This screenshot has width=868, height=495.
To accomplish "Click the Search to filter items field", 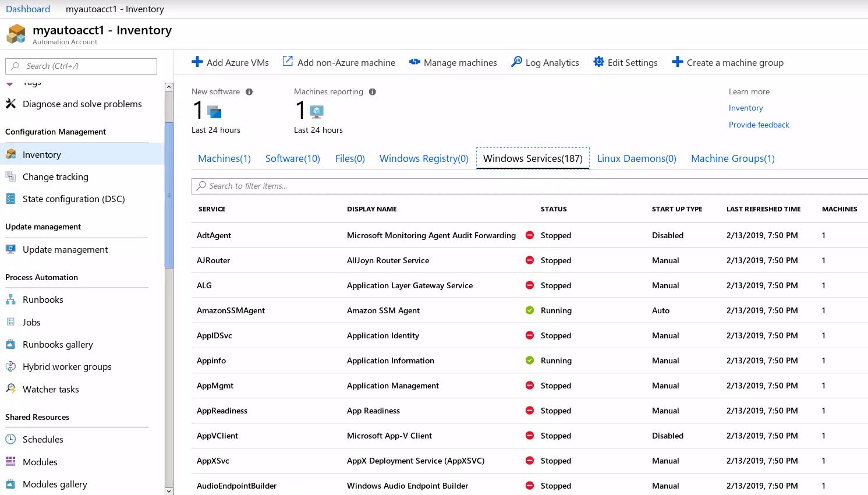I will click(524, 186).
